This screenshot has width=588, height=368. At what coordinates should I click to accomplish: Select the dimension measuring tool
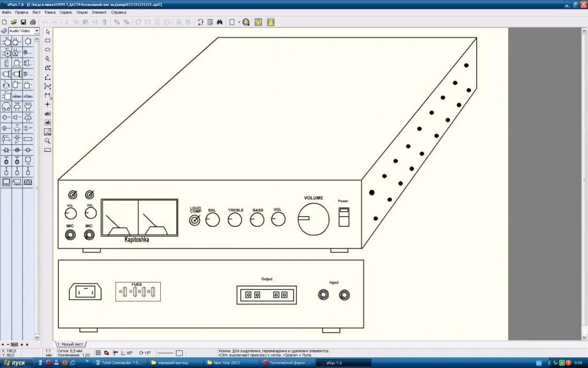click(48, 95)
